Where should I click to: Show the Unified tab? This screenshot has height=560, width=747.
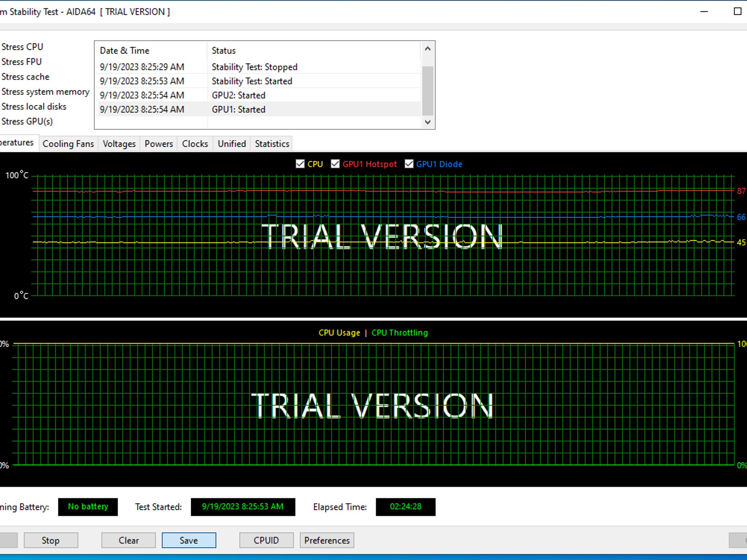point(232,144)
